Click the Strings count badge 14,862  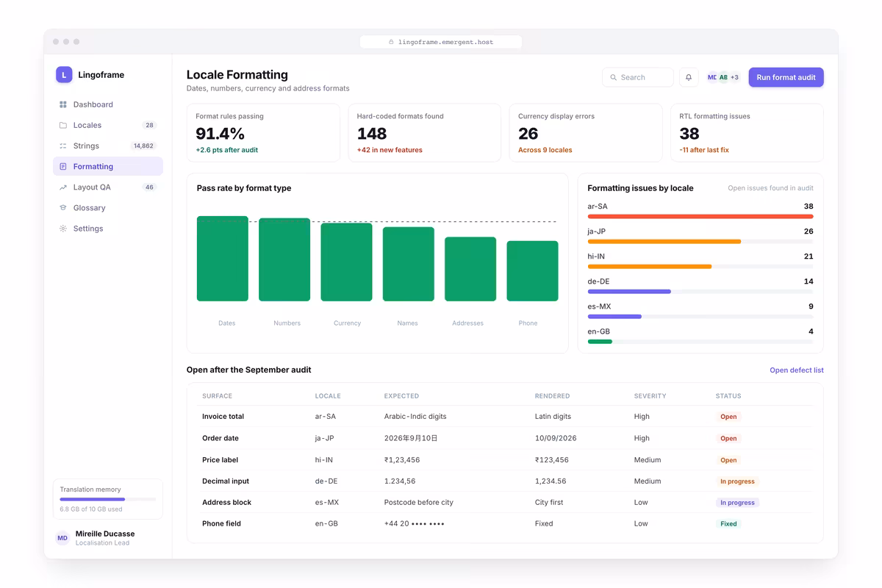pos(143,146)
